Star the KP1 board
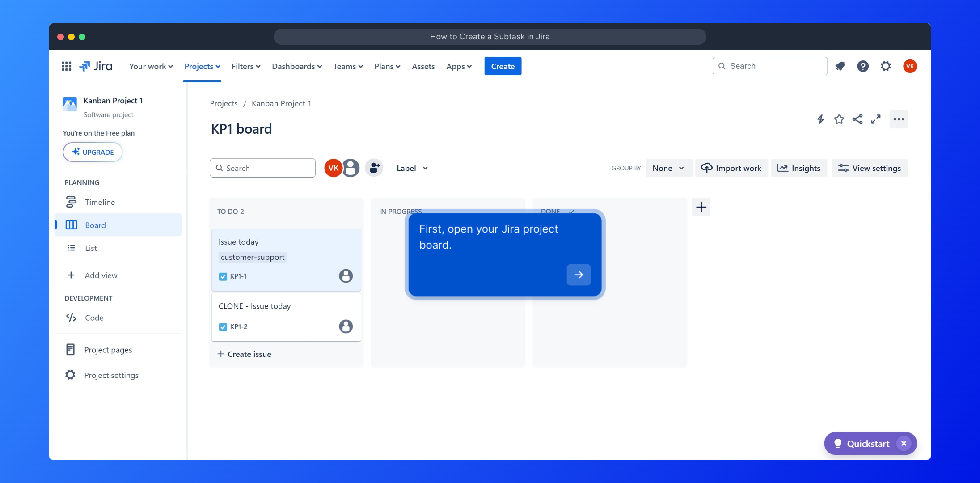 (839, 119)
